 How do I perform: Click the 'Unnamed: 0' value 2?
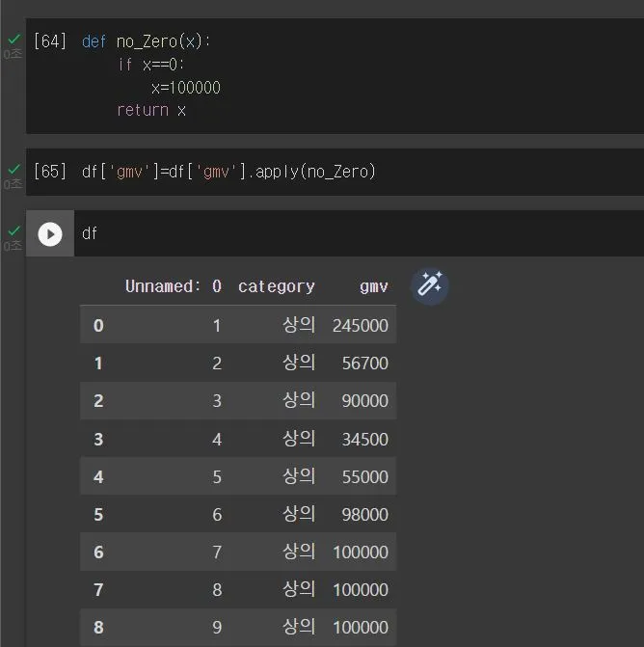click(217, 364)
